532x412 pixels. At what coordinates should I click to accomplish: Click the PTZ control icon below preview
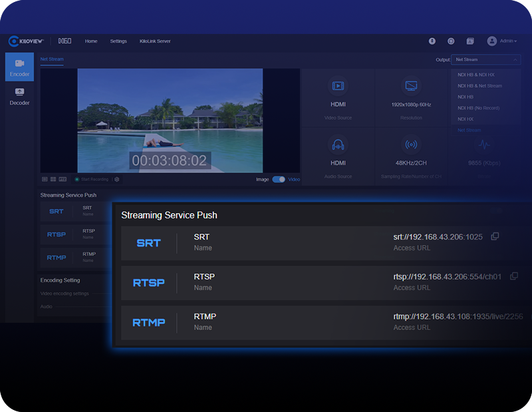[x=63, y=179]
